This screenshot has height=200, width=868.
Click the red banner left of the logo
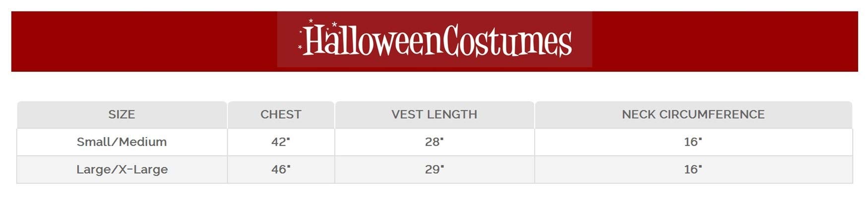[x=144, y=42]
